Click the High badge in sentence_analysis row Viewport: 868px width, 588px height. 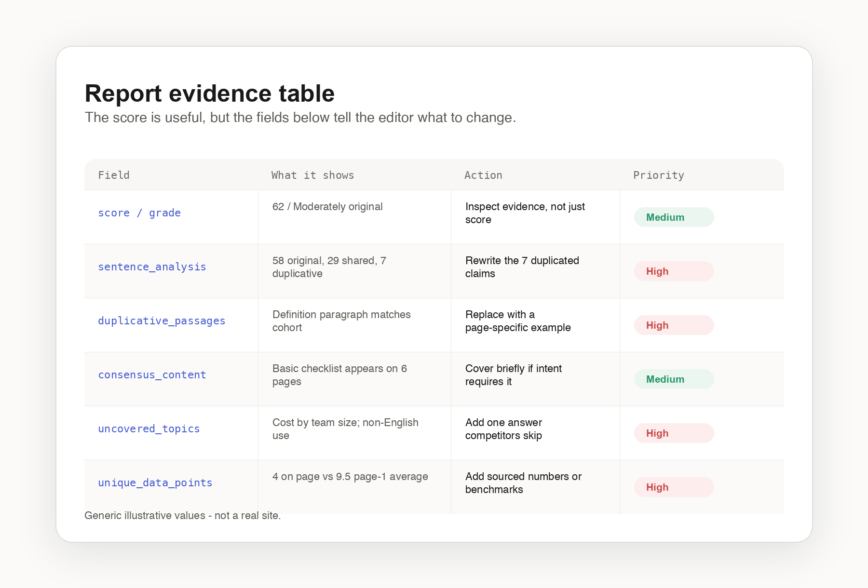pyautogui.click(x=674, y=271)
